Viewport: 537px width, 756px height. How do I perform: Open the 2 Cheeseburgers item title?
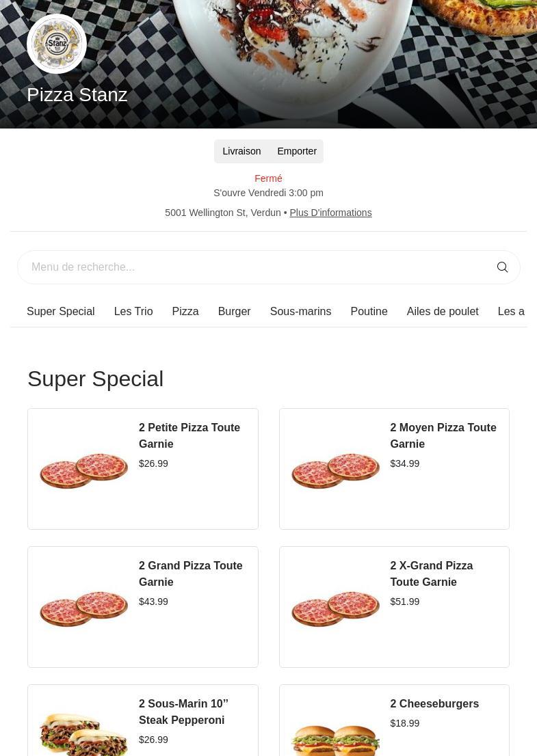click(x=434, y=703)
